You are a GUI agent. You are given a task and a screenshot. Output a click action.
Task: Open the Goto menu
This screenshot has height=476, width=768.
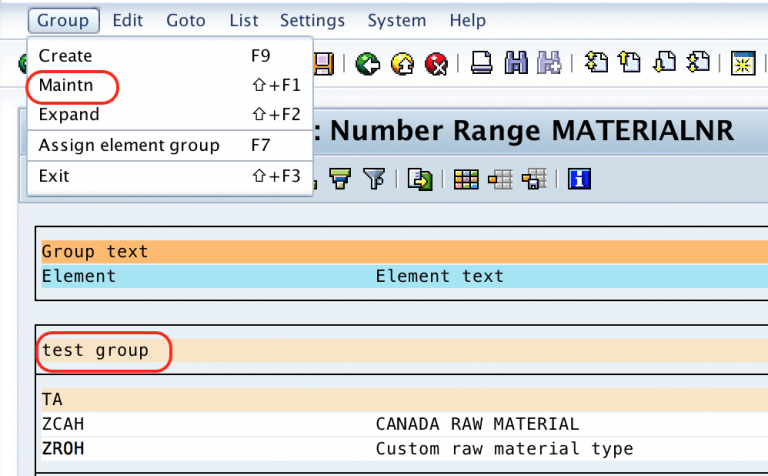point(186,21)
